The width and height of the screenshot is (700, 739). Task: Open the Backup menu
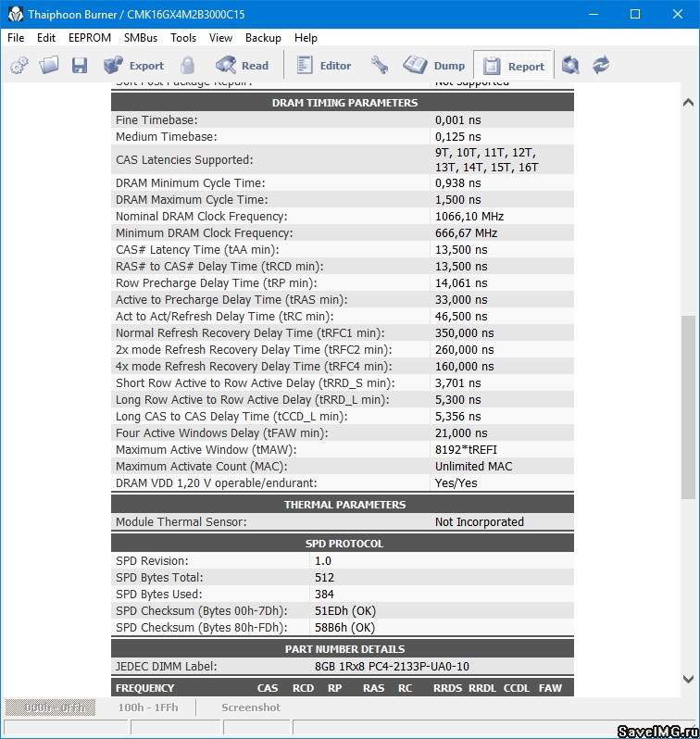(x=263, y=38)
